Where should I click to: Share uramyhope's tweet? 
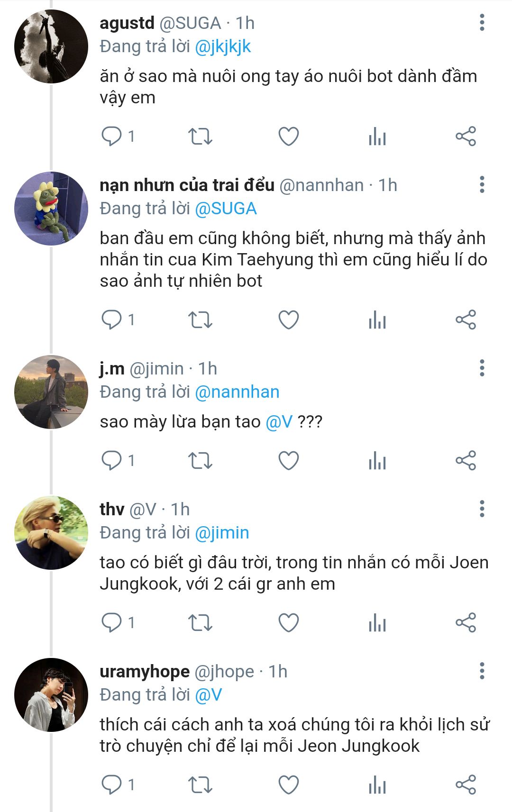pyautogui.click(x=466, y=785)
